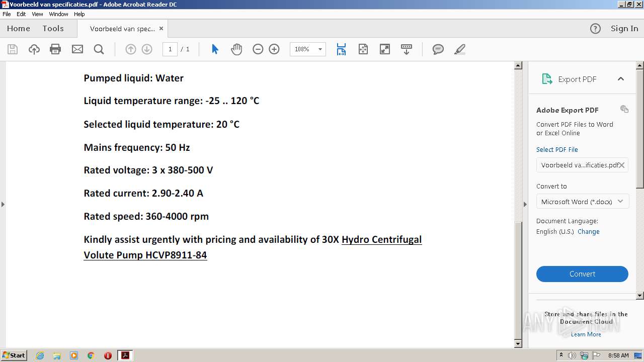Enter full screen mode icon

[x=385, y=49]
